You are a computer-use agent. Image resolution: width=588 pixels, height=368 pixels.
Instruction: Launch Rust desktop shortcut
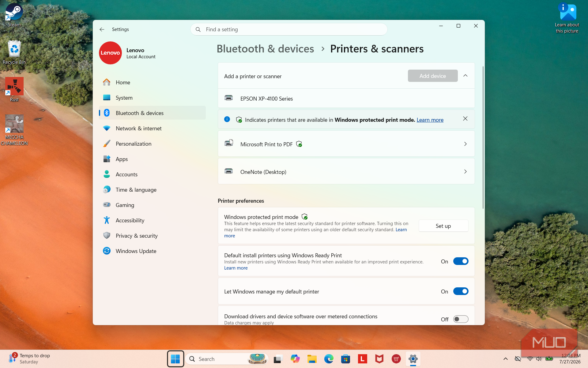14,90
